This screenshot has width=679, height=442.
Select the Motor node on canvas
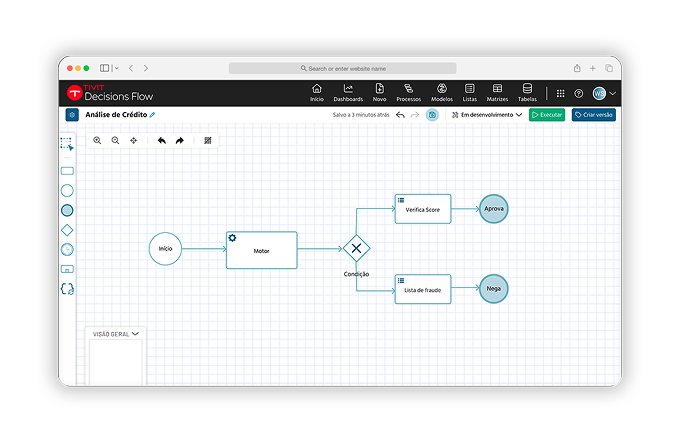pyautogui.click(x=261, y=250)
